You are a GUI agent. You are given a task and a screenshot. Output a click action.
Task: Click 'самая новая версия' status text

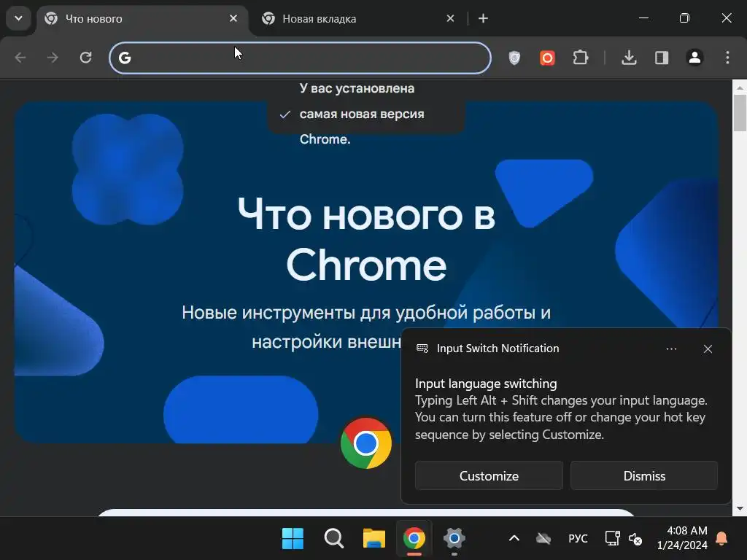[362, 114]
